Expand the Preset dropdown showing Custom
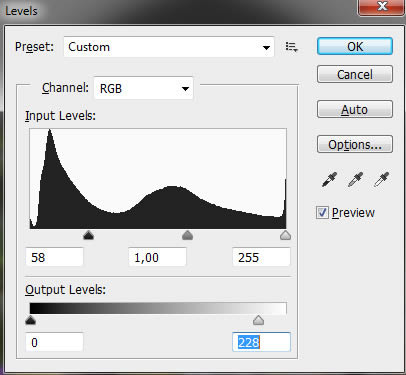This screenshot has height=375, width=406. coord(169,47)
